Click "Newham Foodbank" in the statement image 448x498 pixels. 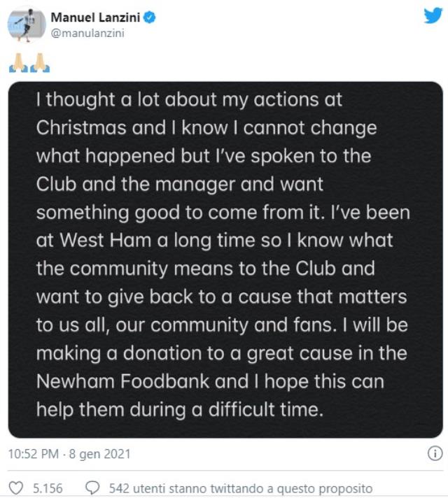click(120, 383)
